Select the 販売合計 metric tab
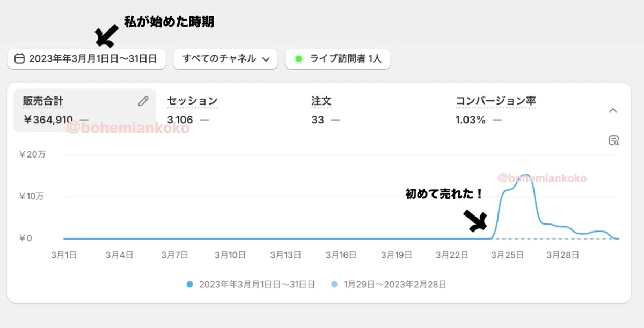Screen dimensions: 644x328 pyautogui.click(x=85, y=110)
